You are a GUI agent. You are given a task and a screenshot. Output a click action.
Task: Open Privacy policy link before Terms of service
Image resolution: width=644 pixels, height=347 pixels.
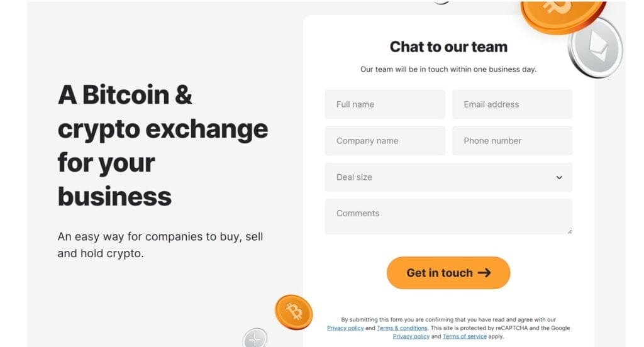pyautogui.click(x=411, y=336)
